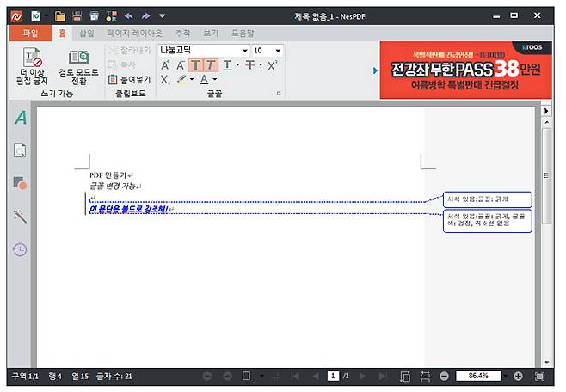
Task: Click the fit width icon in status bar
Action: 425,377
